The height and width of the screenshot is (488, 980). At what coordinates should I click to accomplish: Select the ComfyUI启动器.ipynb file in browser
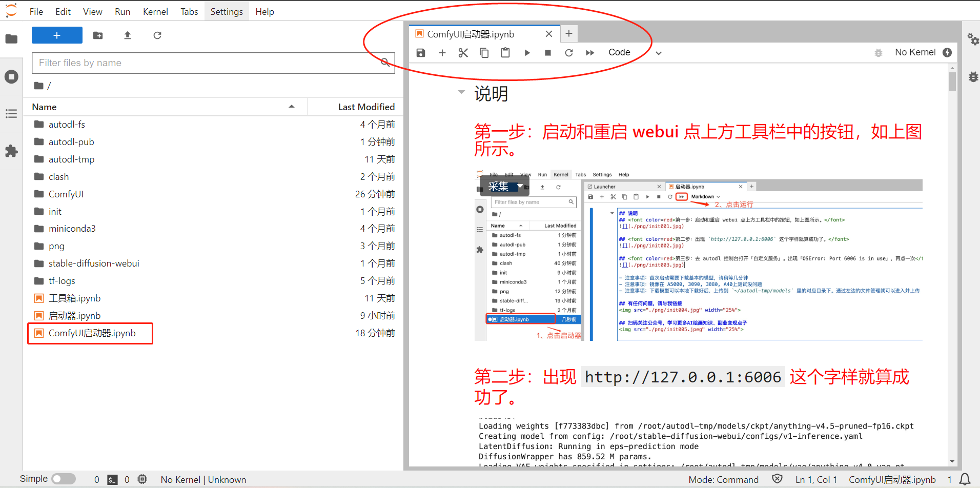click(x=213, y=333)
